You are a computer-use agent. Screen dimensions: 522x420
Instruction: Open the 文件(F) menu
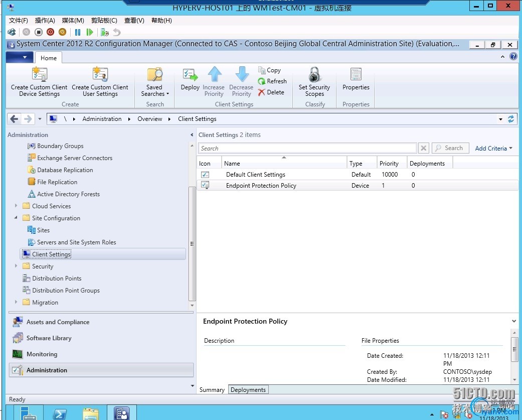(x=19, y=20)
